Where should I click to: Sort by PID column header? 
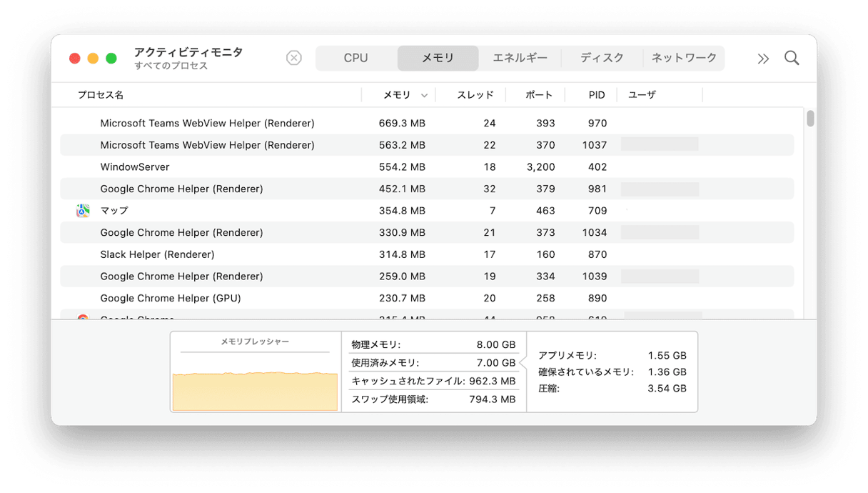click(x=597, y=95)
